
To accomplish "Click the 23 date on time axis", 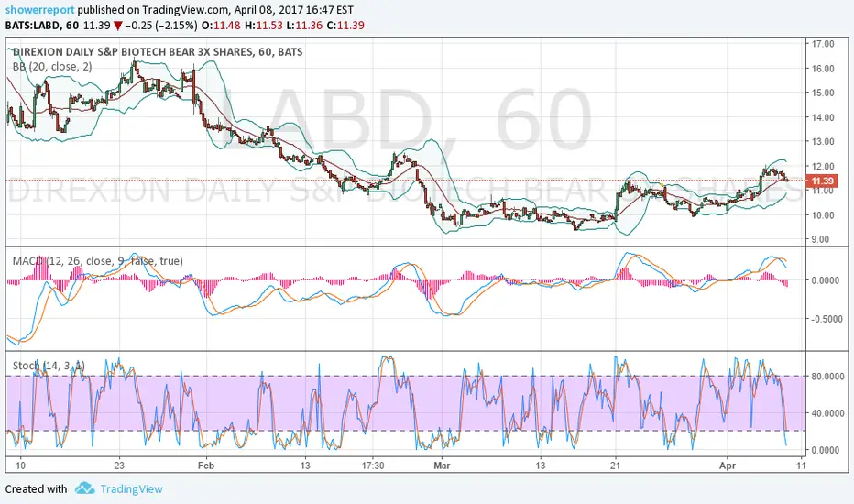I will point(119,466).
